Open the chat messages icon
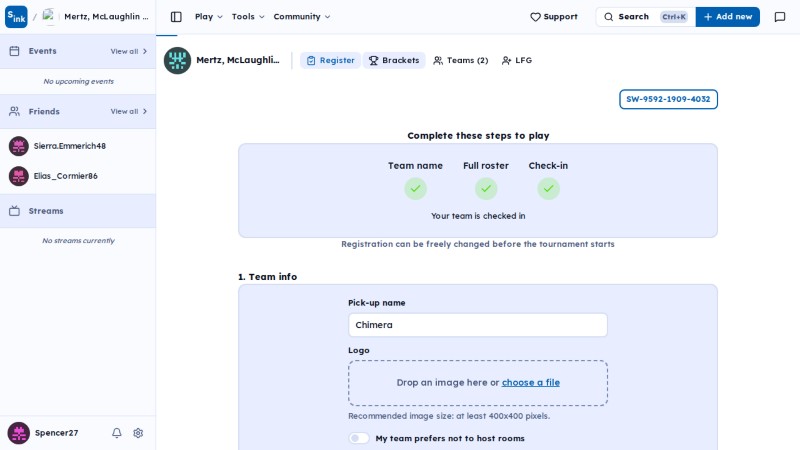 tap(780, 17)
